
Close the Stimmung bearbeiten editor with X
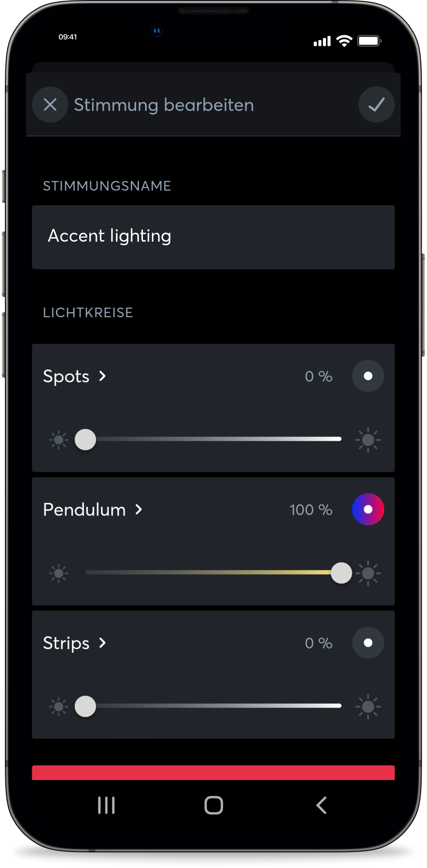point(50,105)
